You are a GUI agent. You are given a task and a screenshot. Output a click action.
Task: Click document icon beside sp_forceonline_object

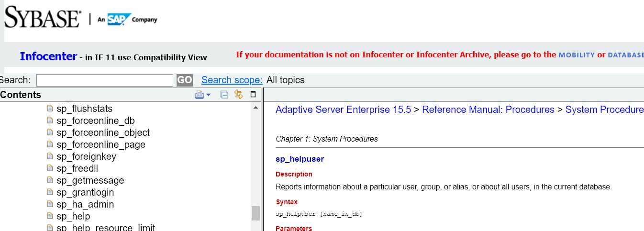(x=50, y=132)
